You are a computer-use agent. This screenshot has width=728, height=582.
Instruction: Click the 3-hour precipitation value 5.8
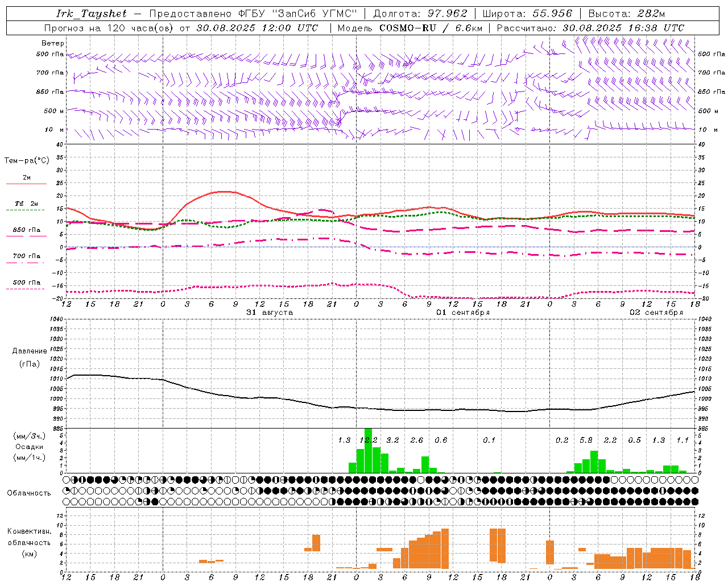586,440
